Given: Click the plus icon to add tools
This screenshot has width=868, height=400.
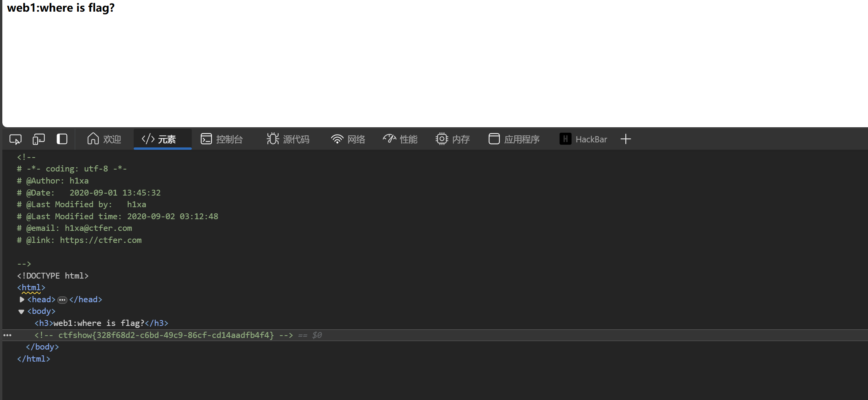Looking at the screenshot, I should [x=626, y=139].
